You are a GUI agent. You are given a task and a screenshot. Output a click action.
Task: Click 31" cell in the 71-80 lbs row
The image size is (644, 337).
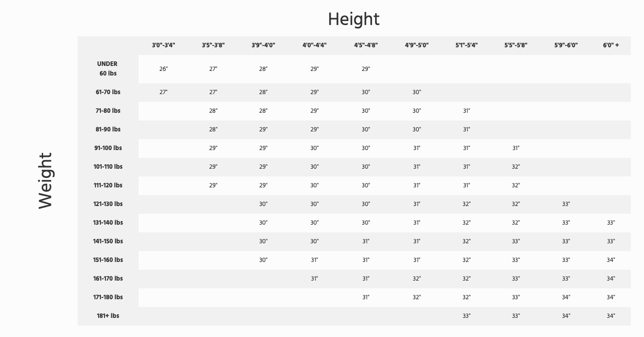click(x=466, y=111)
